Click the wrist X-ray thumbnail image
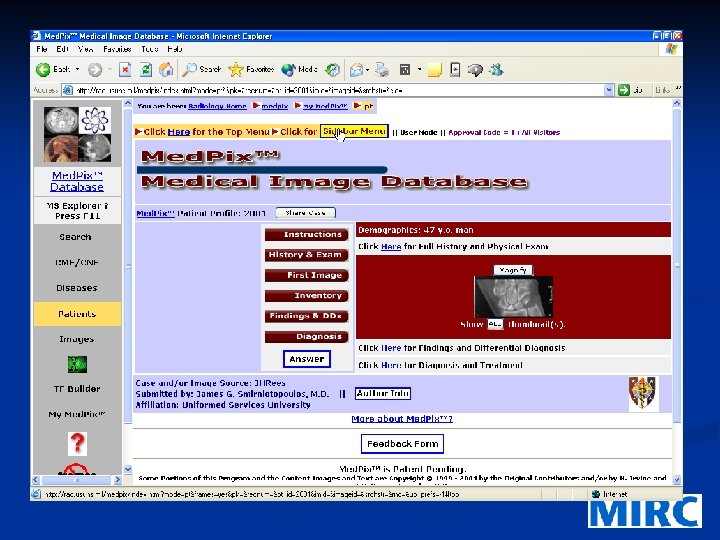 pos(513,297)
